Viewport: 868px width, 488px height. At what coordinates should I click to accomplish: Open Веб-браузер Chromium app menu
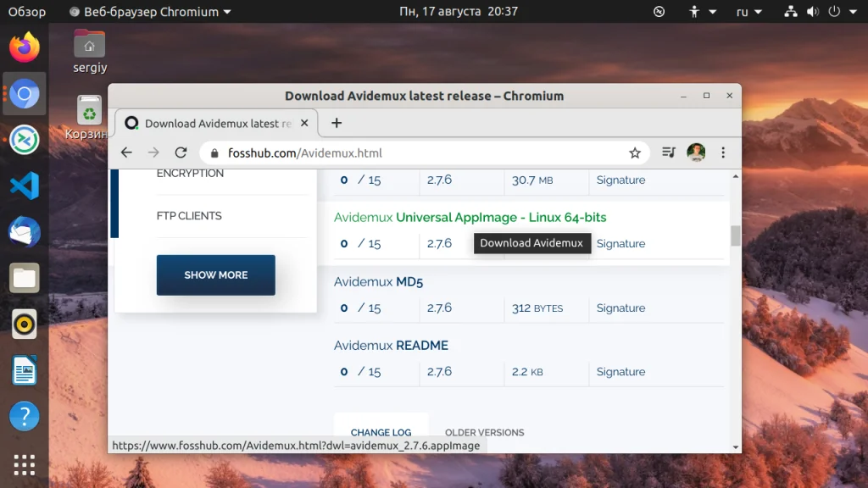coord(150,12)
